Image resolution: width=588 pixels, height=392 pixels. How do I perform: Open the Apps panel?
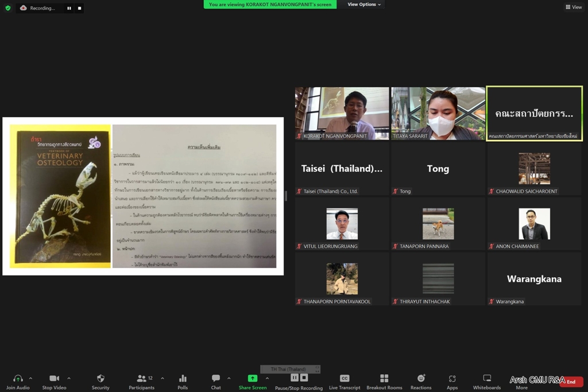(x=452, y=382)
